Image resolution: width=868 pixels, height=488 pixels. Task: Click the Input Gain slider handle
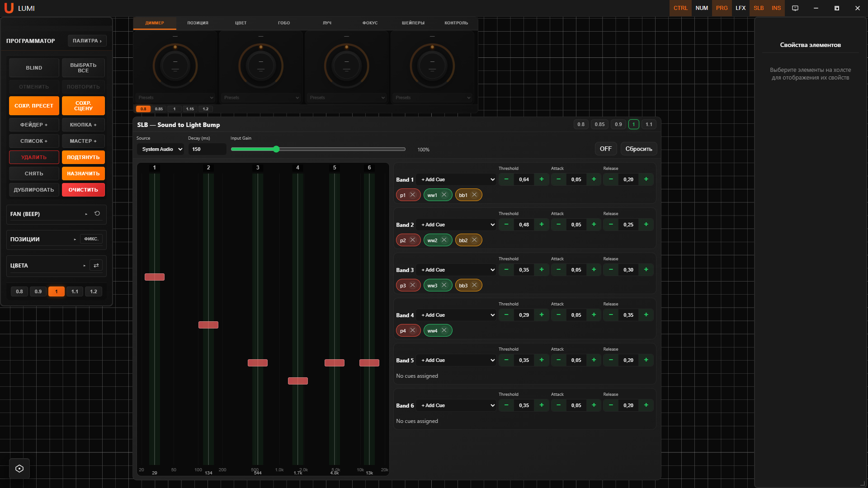276,149
